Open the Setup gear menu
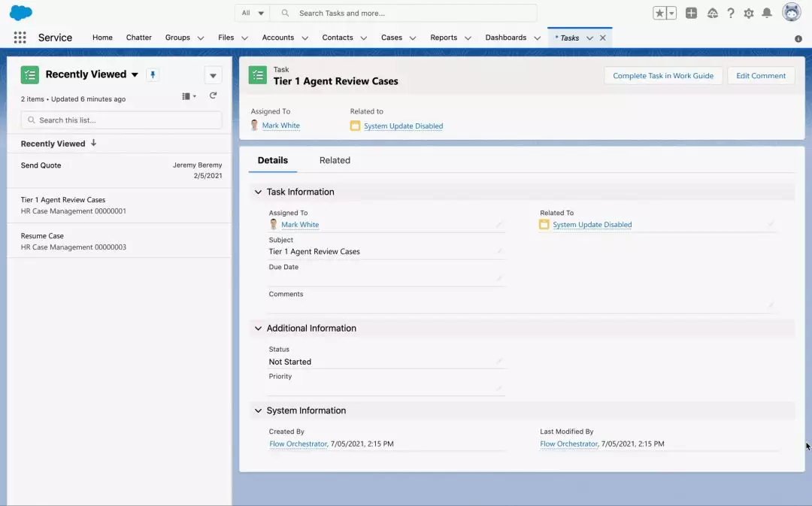Image resolution: width=812 pixels, height=506 pixels. coord(749,14)
